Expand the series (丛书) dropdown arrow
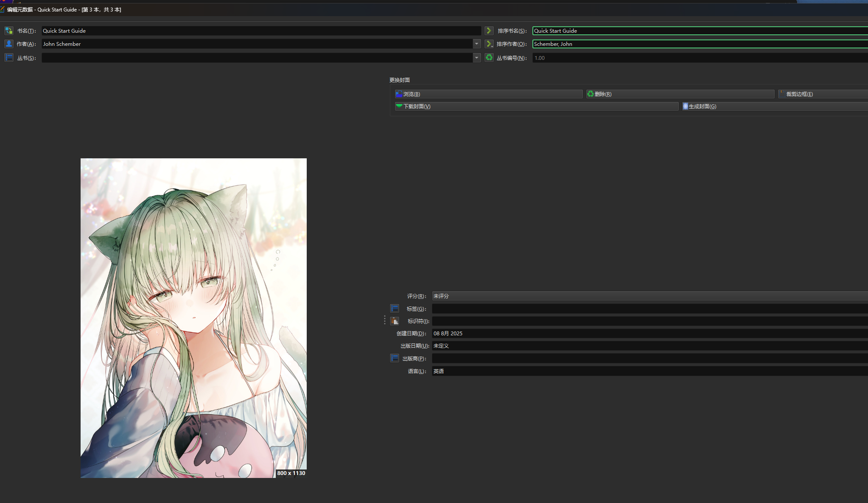The height and width of the screenshot is (503, 868). (x=476, y=58)
